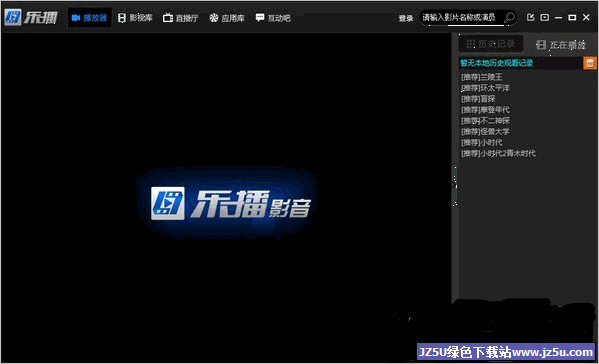The width and height of the screenshot is (599, 364).
Task: Open the 影视库 tab
Action: pyautogui.click(x=135, y=18)
